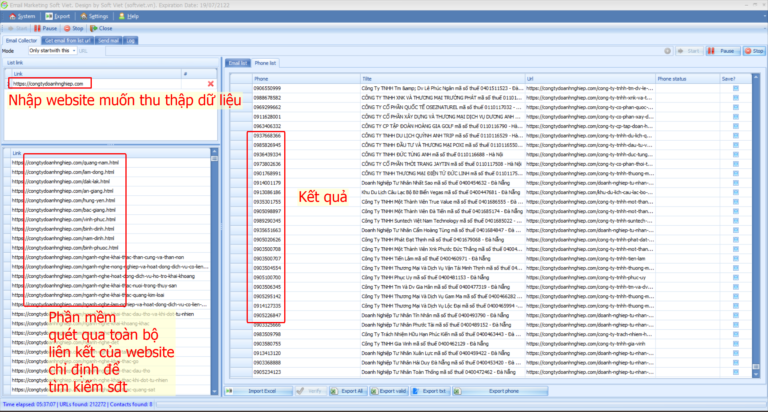Open the Mode dropdown 'Only startwith this'

point(52,50)
